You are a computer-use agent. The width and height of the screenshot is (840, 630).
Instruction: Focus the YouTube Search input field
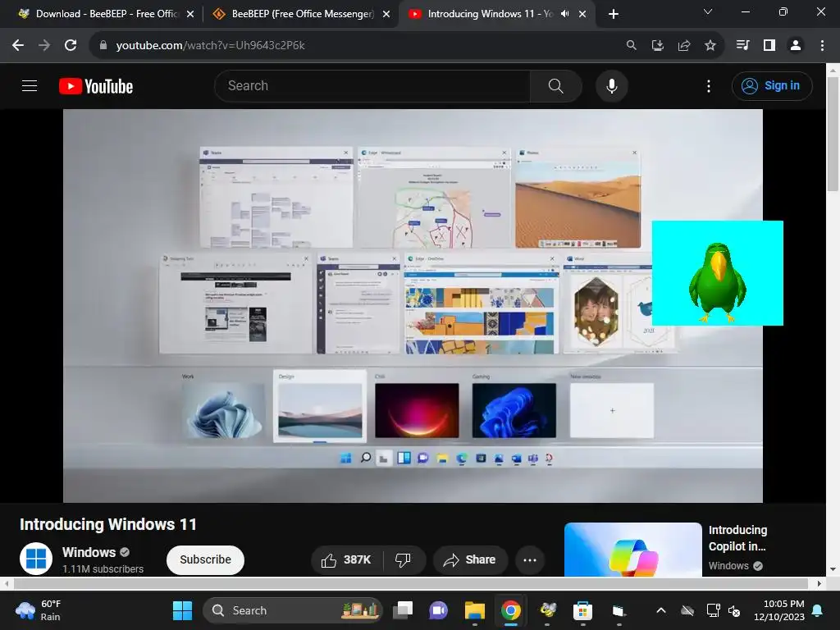tap(372, 85)
